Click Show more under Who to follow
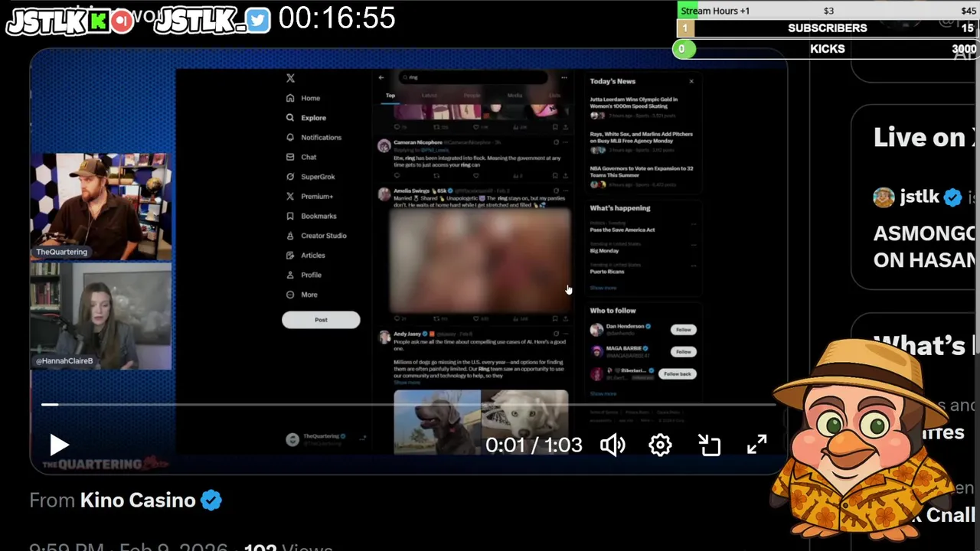The image size is (980, 551). click(603, 394)
